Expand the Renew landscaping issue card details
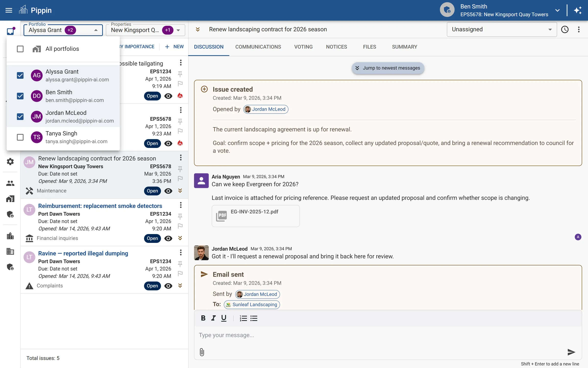This screenshot has width=588, height=368. pyautogui.click(x=180, y=191)
